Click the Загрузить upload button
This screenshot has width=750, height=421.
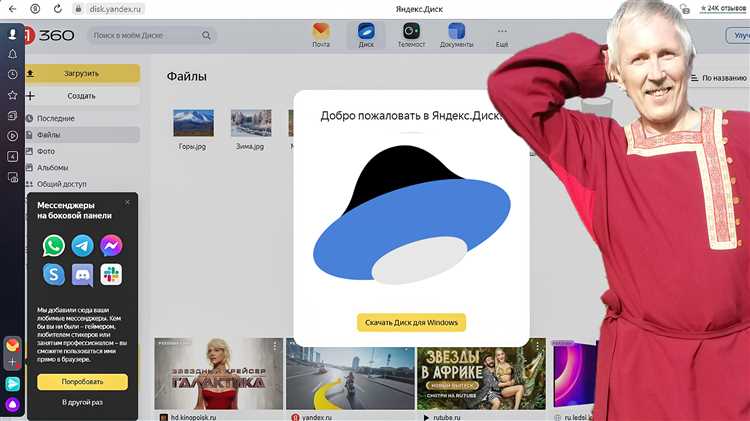tap(82, 74)
